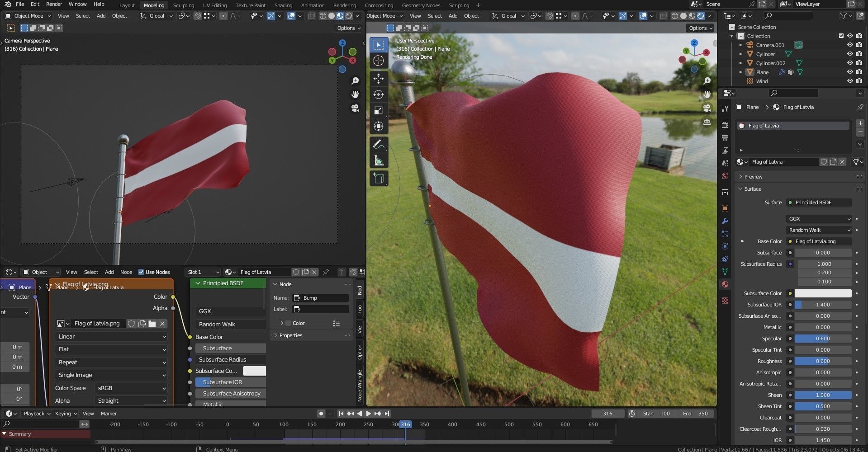868x452 pixels.
Task: Select the Transform tool in right viewport
Action: tap(379, 126)
